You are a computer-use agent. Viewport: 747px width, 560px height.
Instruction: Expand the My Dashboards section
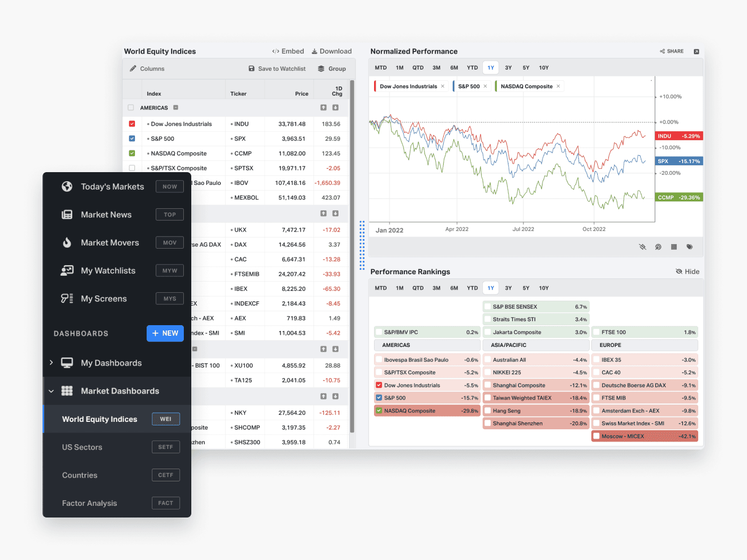click(52, 363)
